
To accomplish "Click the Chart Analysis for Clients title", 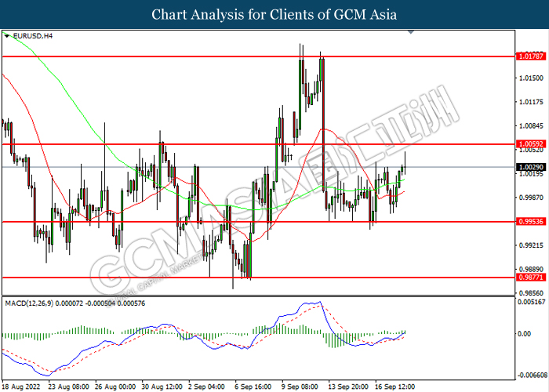I will click(x=274, y=14).
